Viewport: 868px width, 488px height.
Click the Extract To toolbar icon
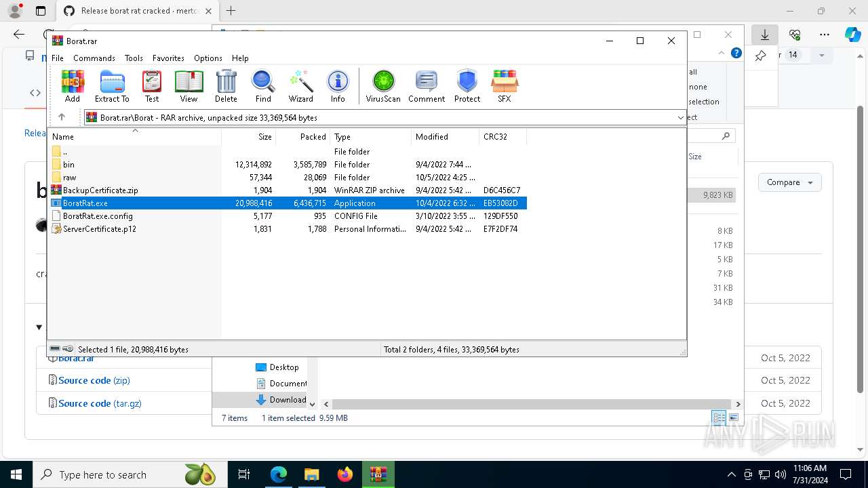point(112,86)
